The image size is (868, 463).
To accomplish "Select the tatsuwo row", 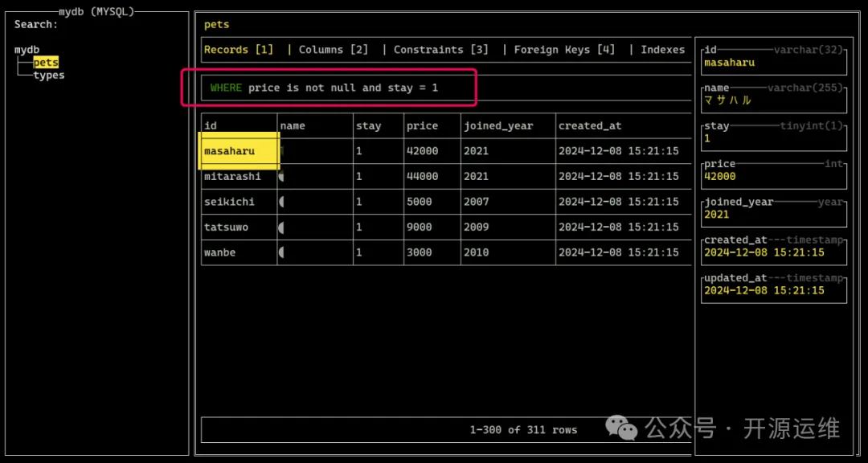I will click(226, 227).
